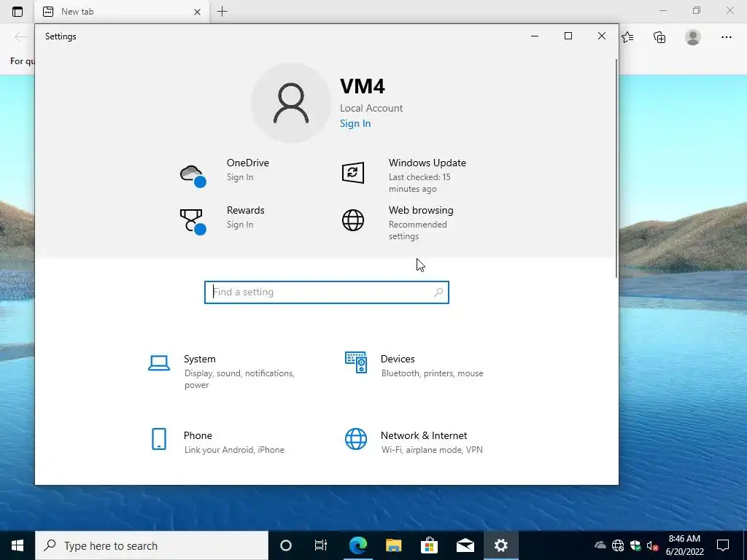Click Sign In under OneDrive
The width and height of the screenshot is (747, 560).
click(240, 177)
